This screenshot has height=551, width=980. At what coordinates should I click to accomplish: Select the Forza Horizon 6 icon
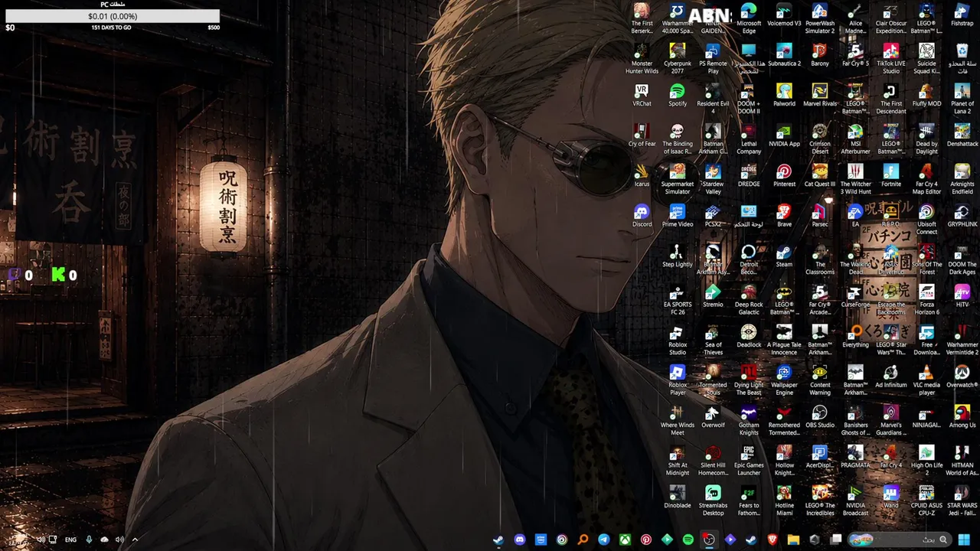[x=926, y=300]
